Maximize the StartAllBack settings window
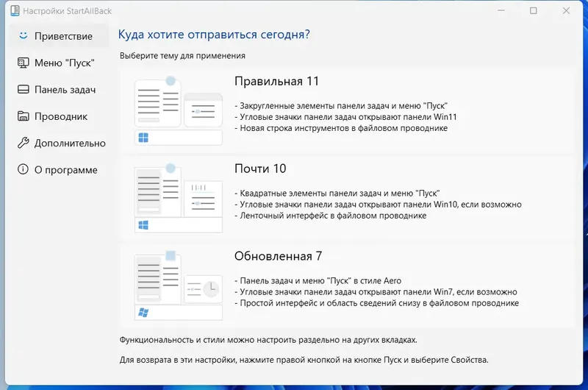Image resolution: width=588 pixels, height=390 pixels. pyautogui.click(x=534, y=10)
